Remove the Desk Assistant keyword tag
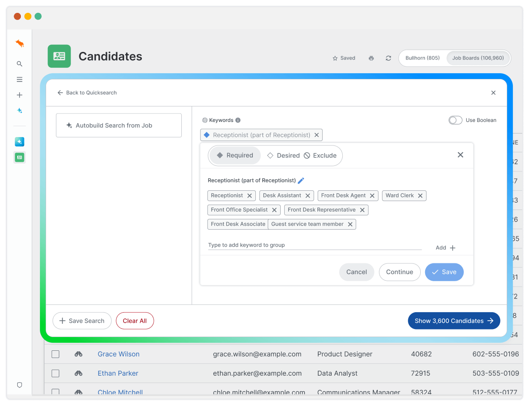 point(308,196)
